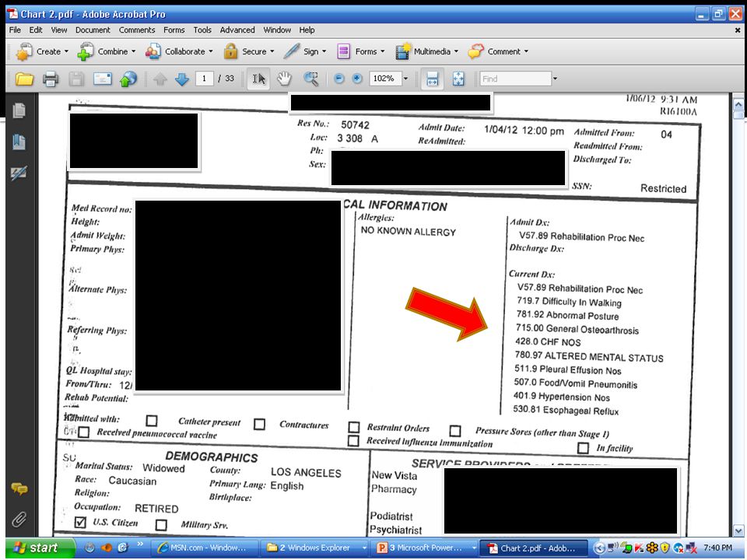This screenshot has height=560, width=747.
Task: Open the Document menu
Action: click(93, 30)
